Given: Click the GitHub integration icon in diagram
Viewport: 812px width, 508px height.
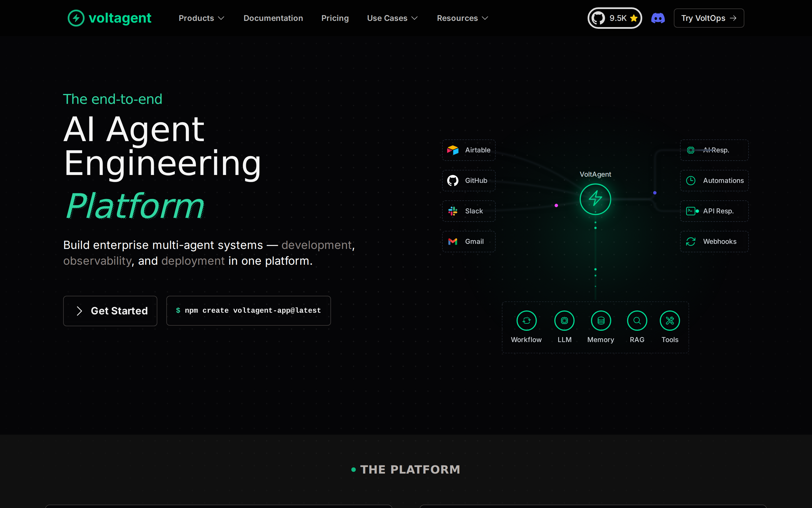Looking at the screenshot, I should point(453,181).
